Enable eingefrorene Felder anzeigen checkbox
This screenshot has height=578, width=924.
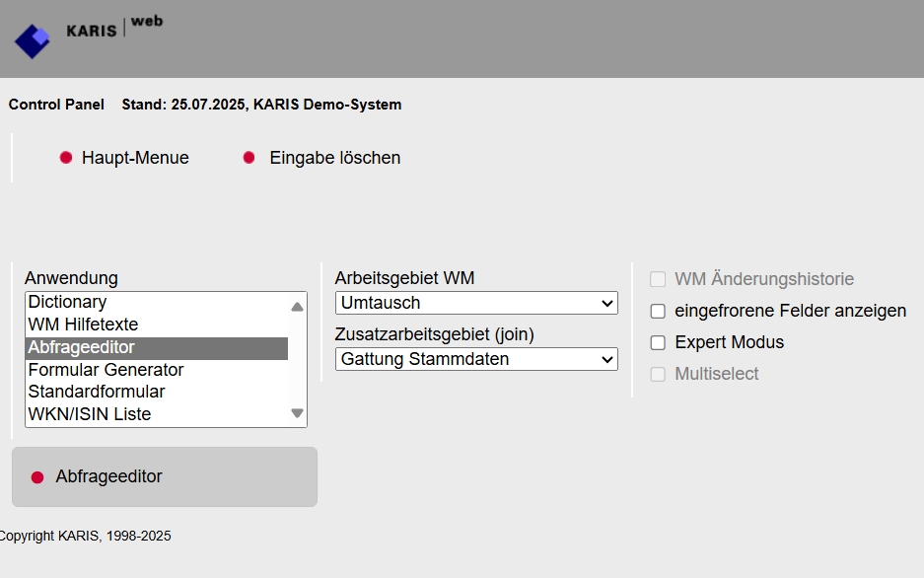tap(658, 311)
